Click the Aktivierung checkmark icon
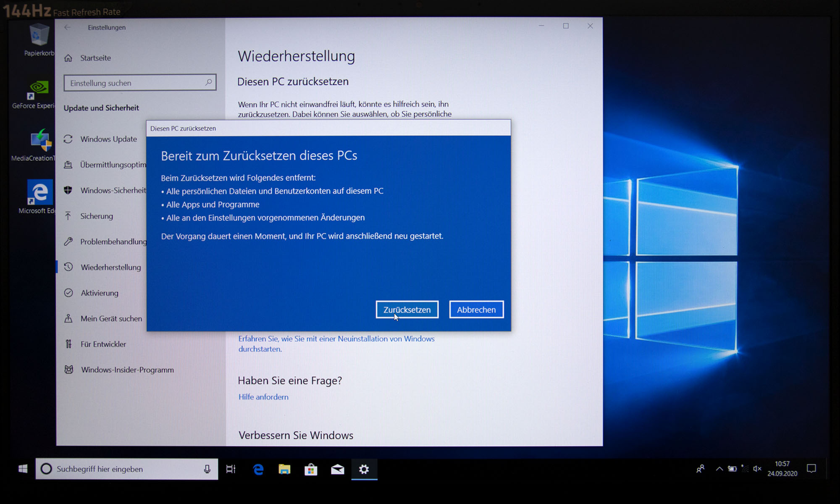The height and width of the screenshot is (504, 840). 68,293
